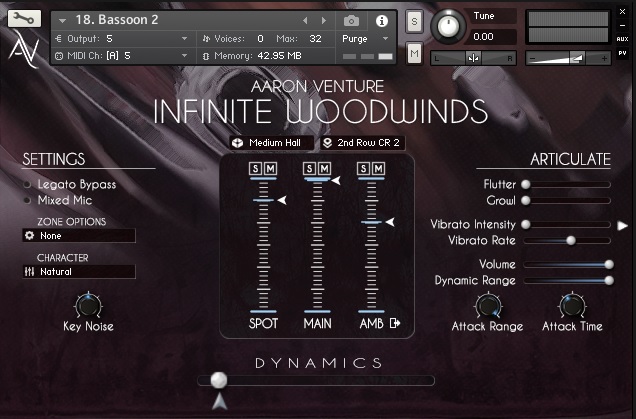Click the instrument name 18. Bassoon 2
This screenshot has width=636, height=419.
tap(117, 20)
